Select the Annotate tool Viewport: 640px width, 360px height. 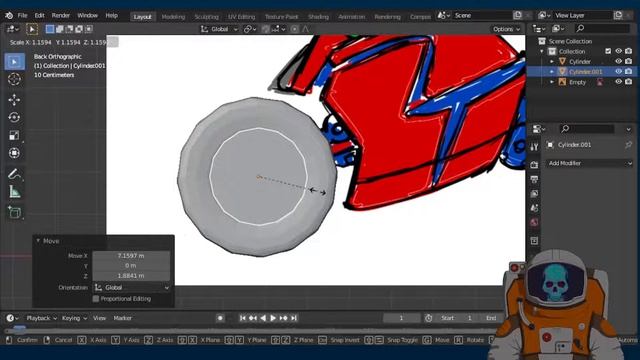(14, 174)
